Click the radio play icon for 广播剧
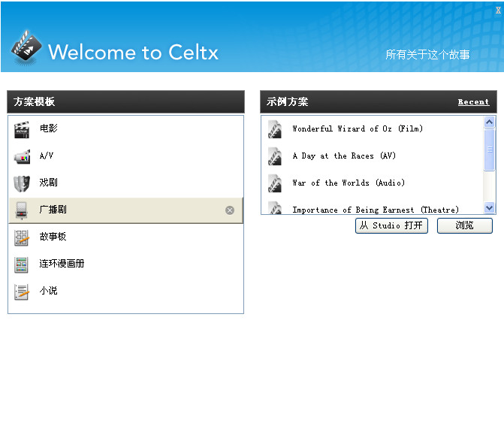This screenshot has width=504, height=423. pyautogui.click(x=21, y=210)
